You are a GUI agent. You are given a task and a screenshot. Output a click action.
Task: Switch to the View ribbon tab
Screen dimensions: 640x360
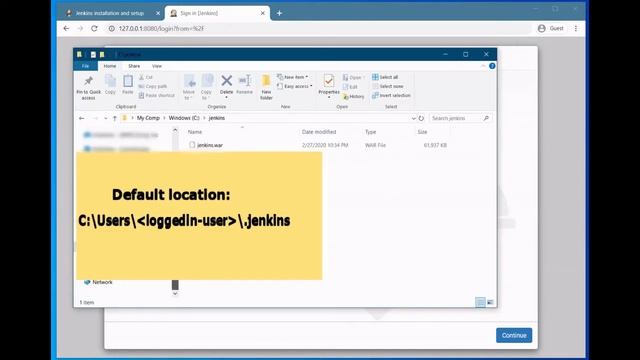tap(157, 66)
